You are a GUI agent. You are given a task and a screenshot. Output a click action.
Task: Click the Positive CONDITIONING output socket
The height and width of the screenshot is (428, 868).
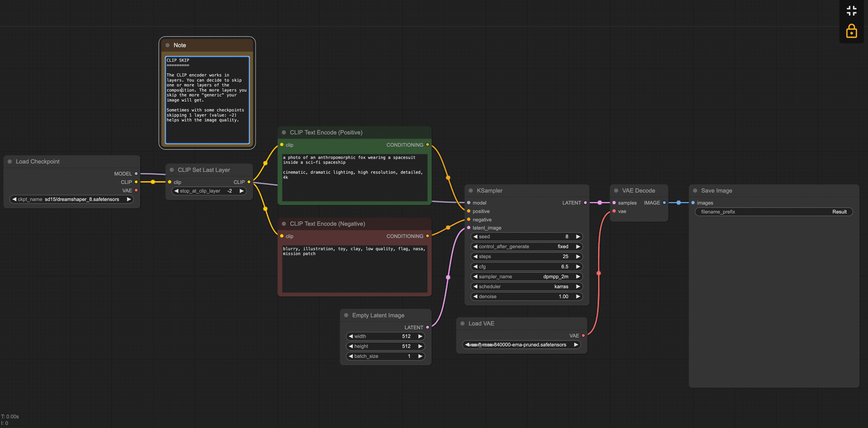pos(428,145)
